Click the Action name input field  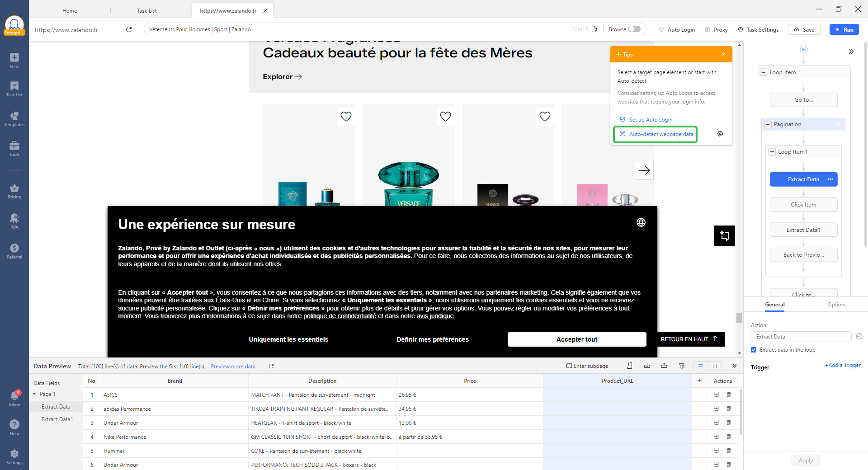(x=801, y=337)
